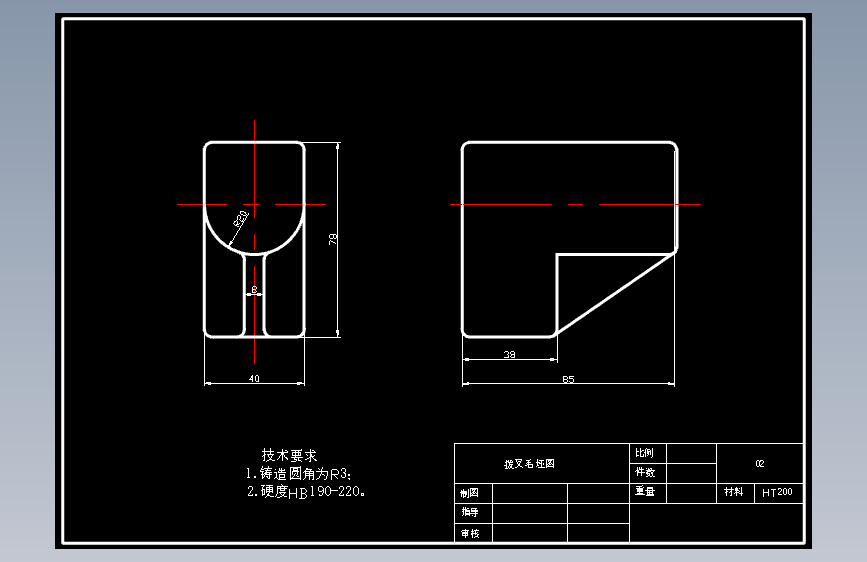Select the 重量 label cell
867x562 pixels.
click(x=648, y=493)
